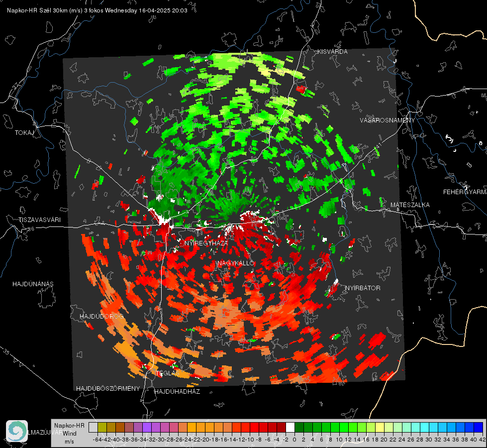This screenshot has height=448, width=487.
Task: Click the TÉGLÁS city label
Action: [168, 373]
